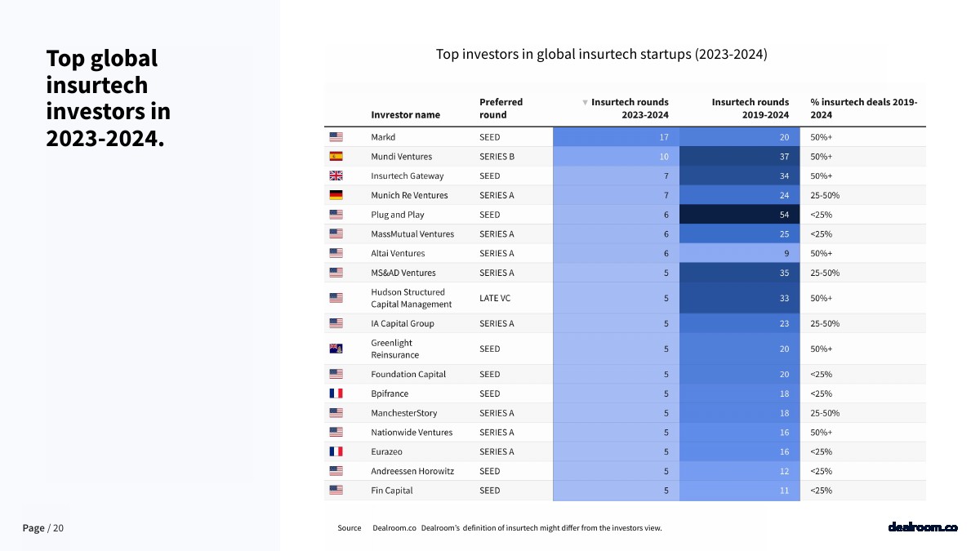Click the darkest cell showing 54 for Plug and Play
Screen dimensions: 980x551
point(739,215)
